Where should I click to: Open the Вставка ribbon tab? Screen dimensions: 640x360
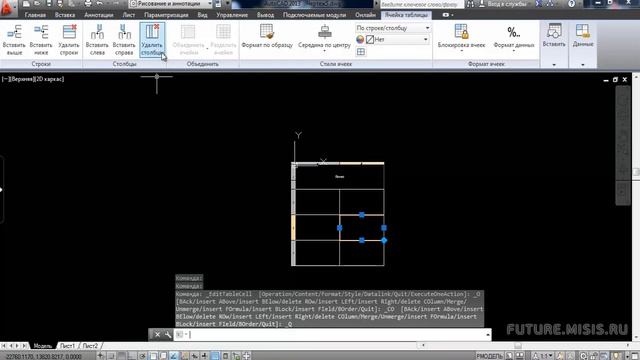(x=65, y=15)
